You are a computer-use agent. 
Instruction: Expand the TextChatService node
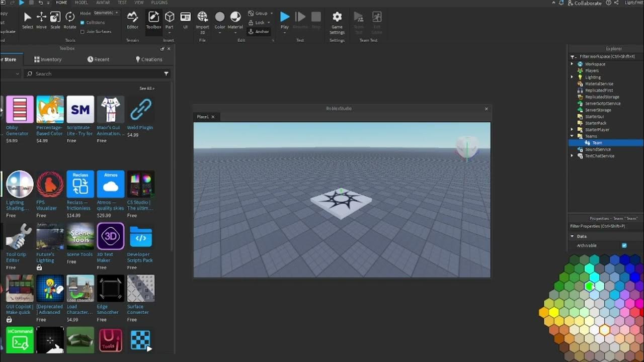click(x=572, y=155)
